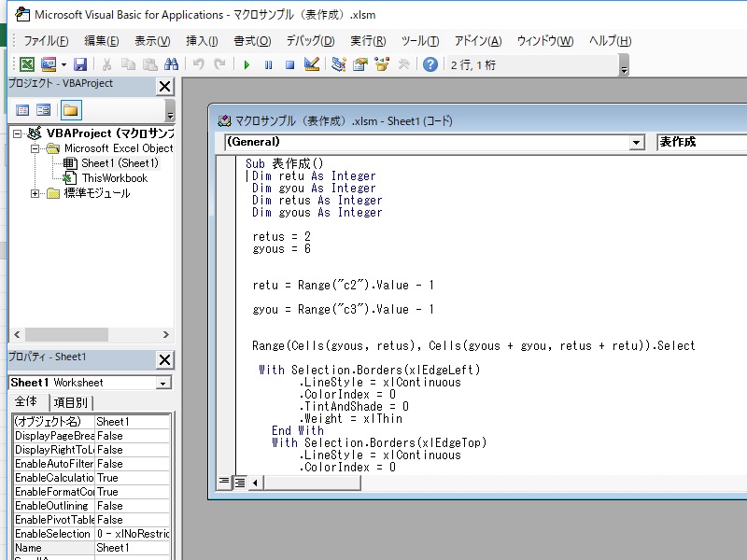This screenshot has width=747, height=560.
Task: Select ThisWorkbook in project tree
Action: (x=114, y=178)
